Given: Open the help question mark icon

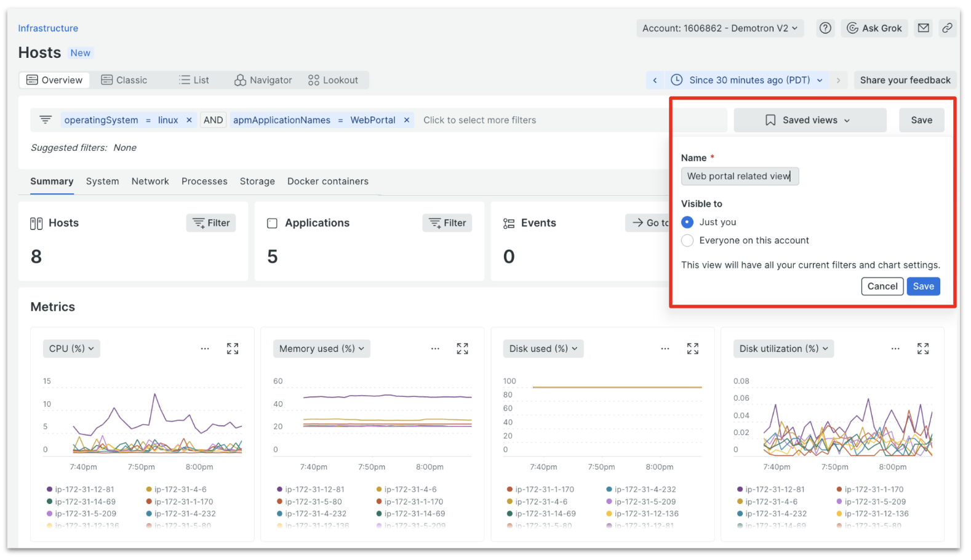Looking at the screenshot, I should click(x=825, y=28).
